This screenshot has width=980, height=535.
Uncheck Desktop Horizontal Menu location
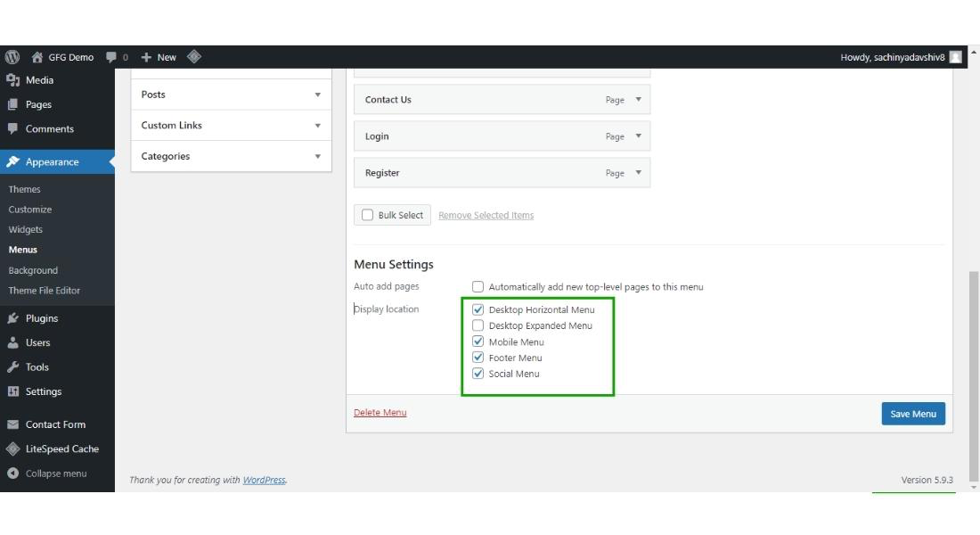pyautogui.click(x=478, y=309)
